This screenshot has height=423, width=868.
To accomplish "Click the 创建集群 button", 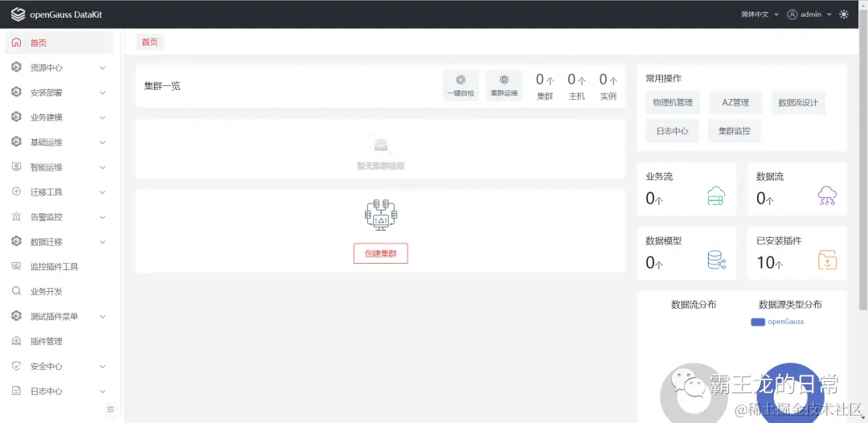I will pyautogui.click(x=381, y=253).
